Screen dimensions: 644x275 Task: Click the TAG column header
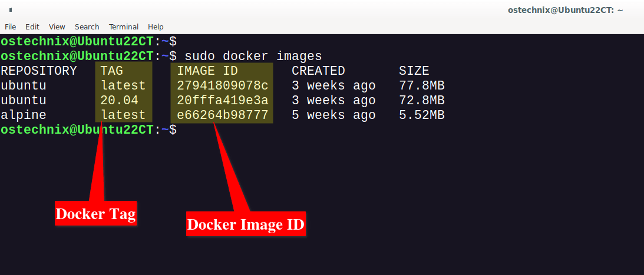[x=112, y=71]
